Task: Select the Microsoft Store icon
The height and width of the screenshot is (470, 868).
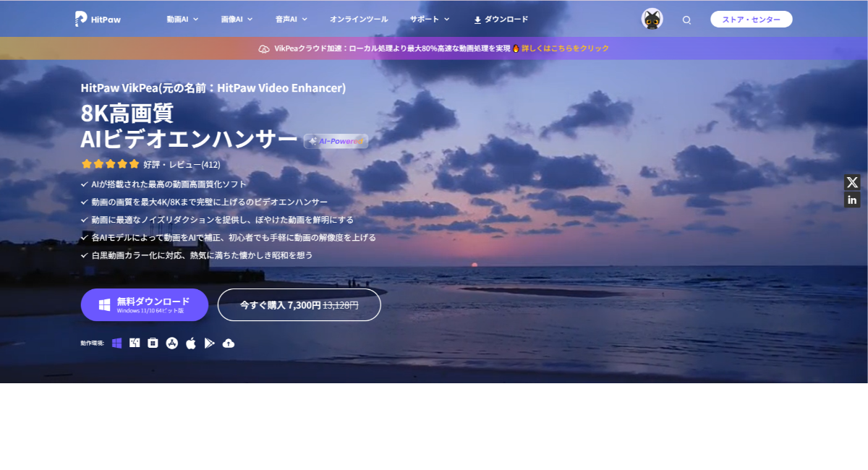Action: click(x=153, y=343)
